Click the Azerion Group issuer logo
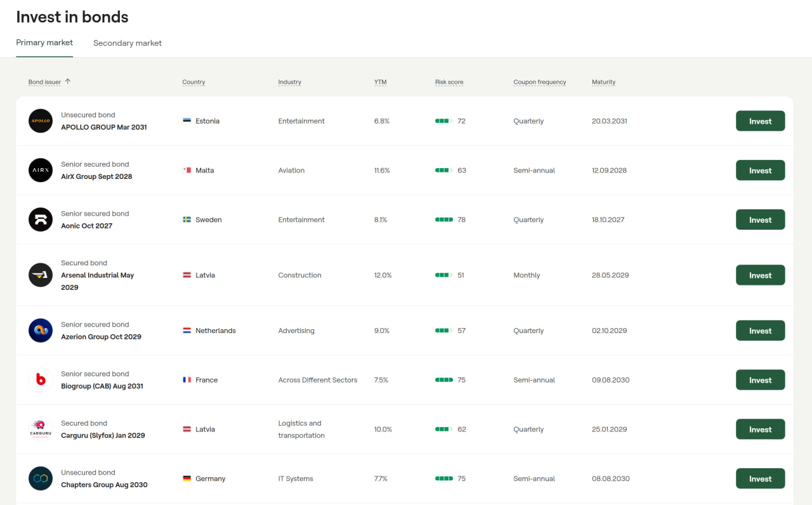The height and width of the screenshot is (505, 812). point(41,331)
